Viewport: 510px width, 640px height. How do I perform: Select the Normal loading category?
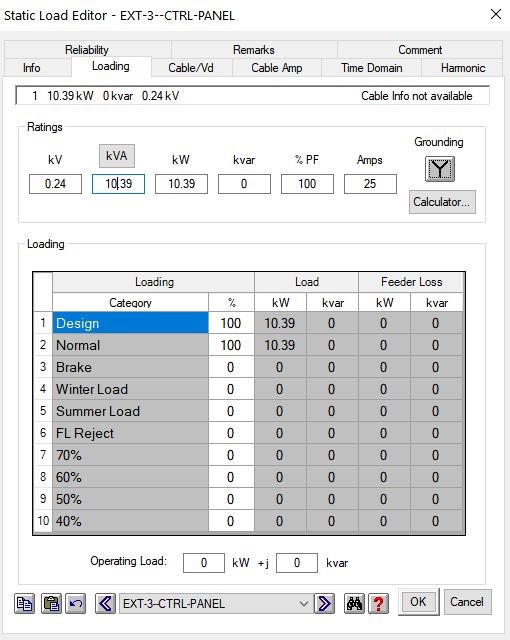130,345
